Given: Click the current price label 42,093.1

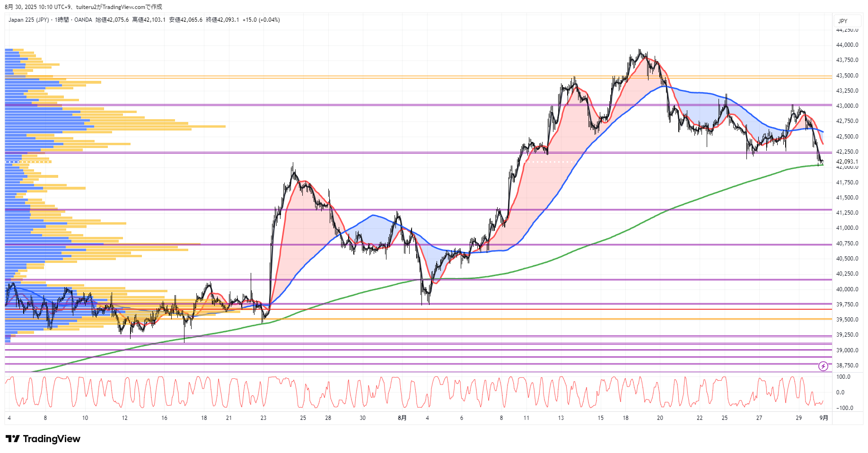Looking at the screenshot, I should [847, 161].
